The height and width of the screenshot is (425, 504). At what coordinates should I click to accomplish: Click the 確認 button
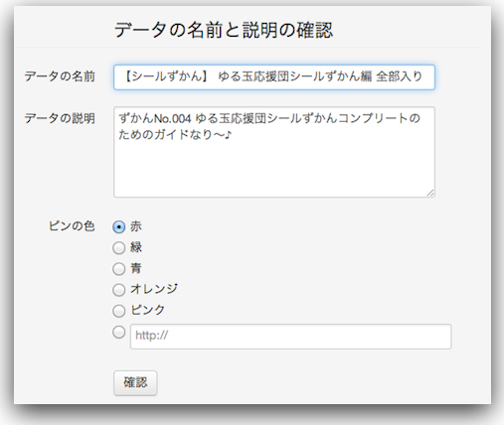[x=135, y=383]
